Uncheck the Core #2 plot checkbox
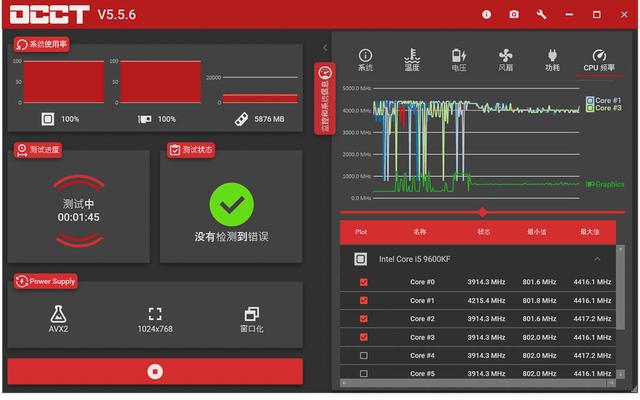 (364, 319)
